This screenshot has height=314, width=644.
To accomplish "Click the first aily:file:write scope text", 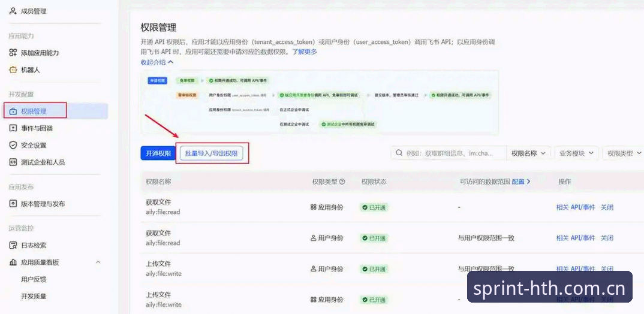I will 164,274.
